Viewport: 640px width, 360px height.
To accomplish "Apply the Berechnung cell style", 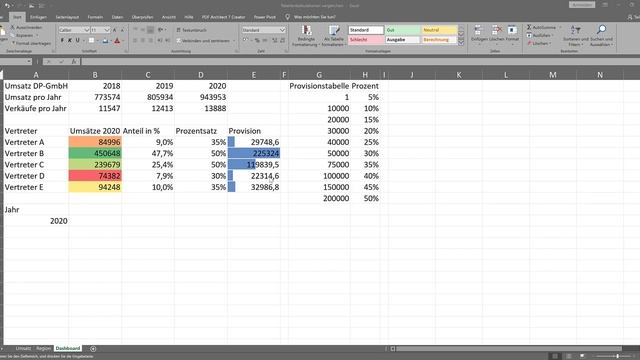I will click(439, 40).
